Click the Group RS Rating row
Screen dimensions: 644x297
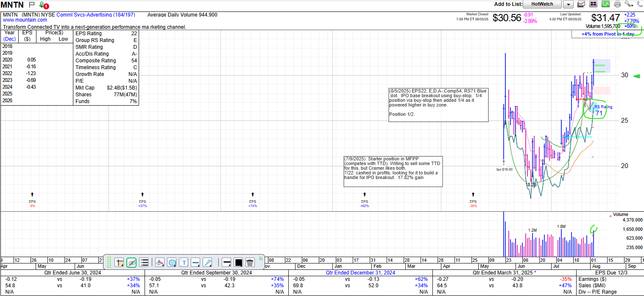[106, 40]
